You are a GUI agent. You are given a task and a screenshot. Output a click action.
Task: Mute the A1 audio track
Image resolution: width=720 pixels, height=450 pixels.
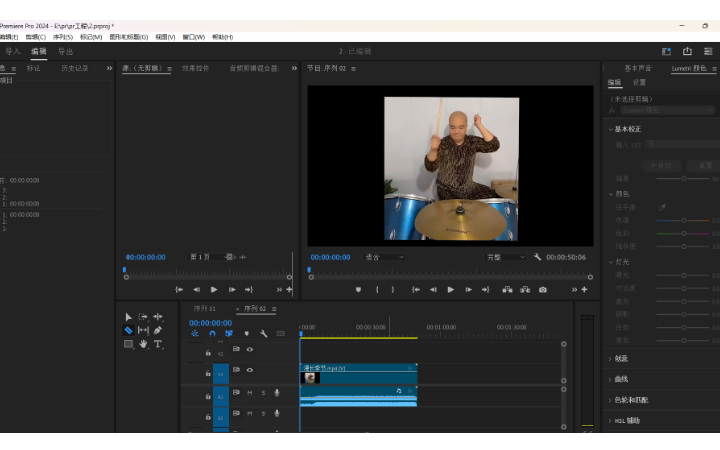(250, 393)
